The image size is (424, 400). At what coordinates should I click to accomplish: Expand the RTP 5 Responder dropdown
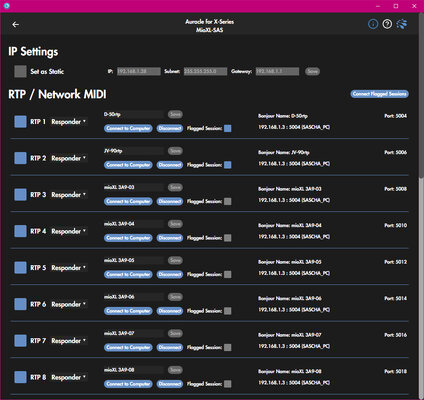coord(69,268)
